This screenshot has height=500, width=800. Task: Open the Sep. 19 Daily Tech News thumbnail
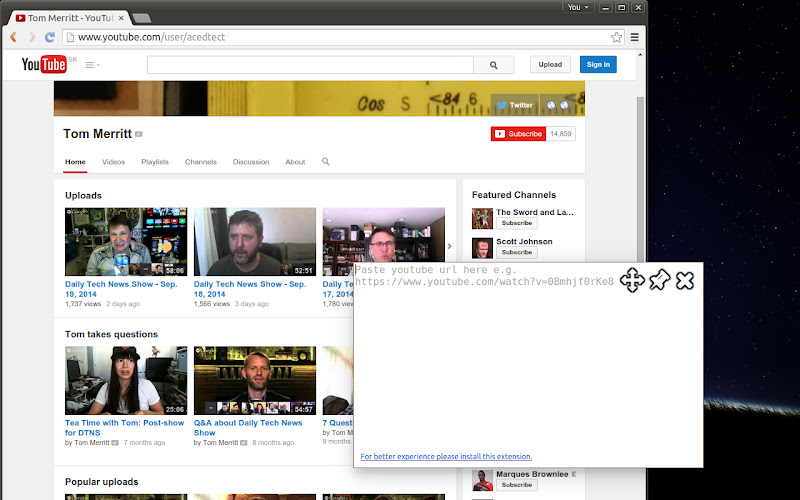[x=126, y=241]
